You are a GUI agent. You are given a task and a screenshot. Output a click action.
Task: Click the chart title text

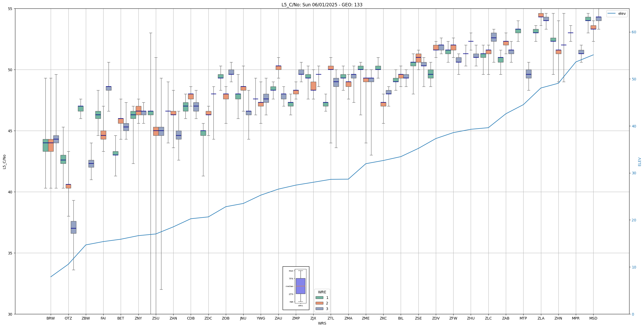pyautogui.click(x=322, y=5)
